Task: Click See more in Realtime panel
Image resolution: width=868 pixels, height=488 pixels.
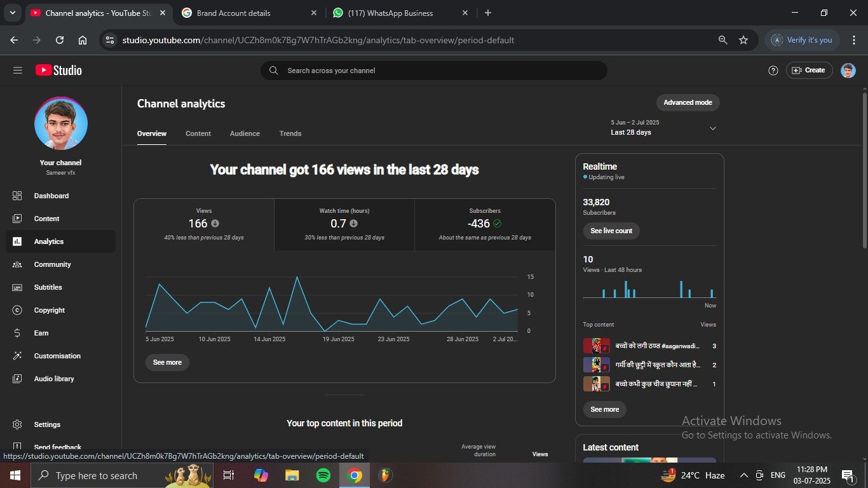Action: point(605,409)
